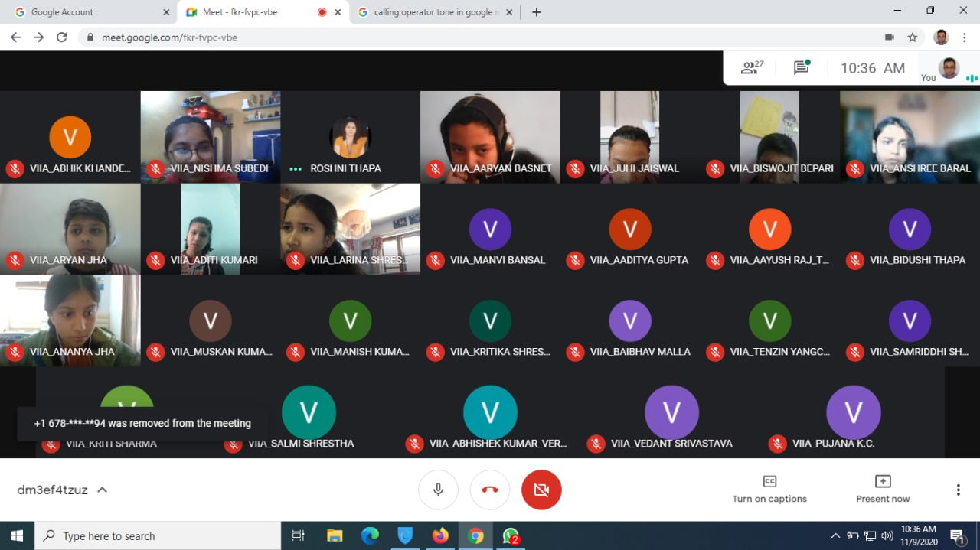Open WhatsApp from the taskbar
This screenshot has width=980, height=550.
511,536
